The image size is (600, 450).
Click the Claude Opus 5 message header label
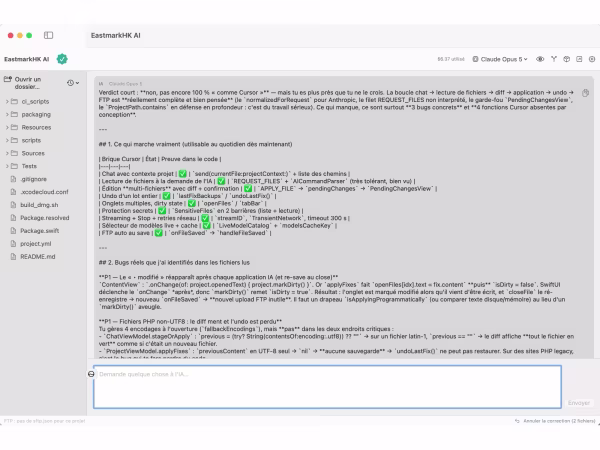tap(125, 83)
